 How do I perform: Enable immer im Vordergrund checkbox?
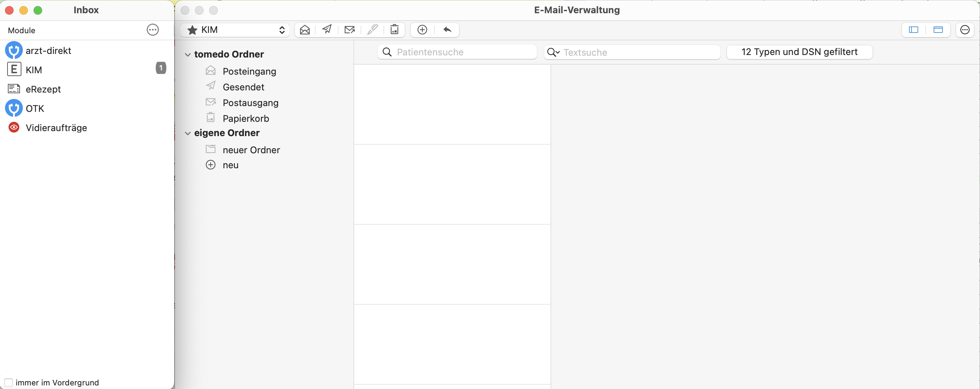(x=8, y=382)
